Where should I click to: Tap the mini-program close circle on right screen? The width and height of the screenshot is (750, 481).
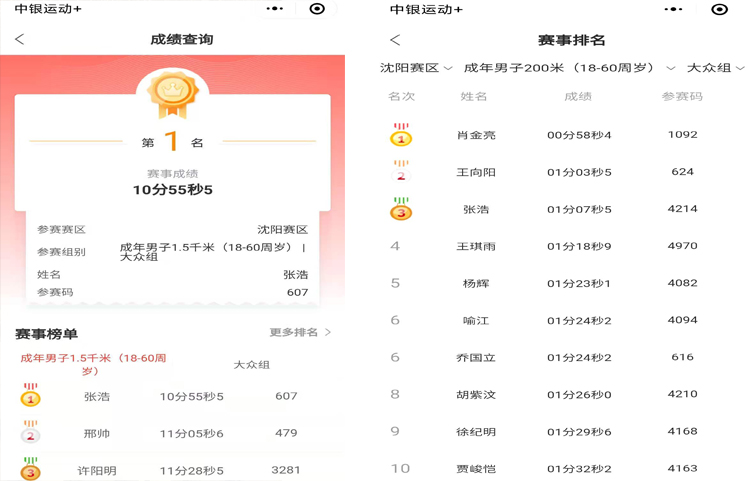[719, 9]
